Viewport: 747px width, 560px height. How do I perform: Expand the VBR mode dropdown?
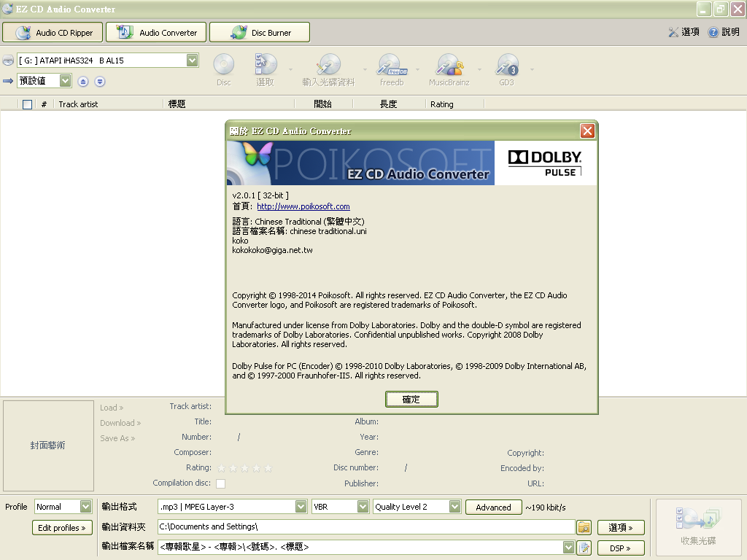[x=363, y=506]
